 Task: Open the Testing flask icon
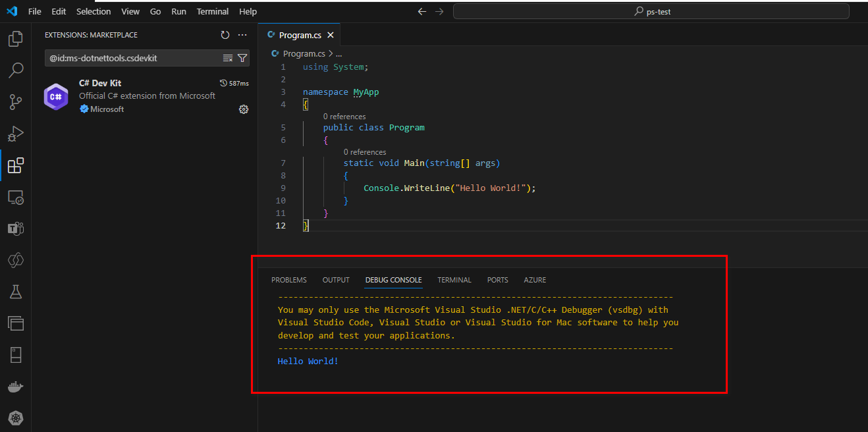pos(15,292)
